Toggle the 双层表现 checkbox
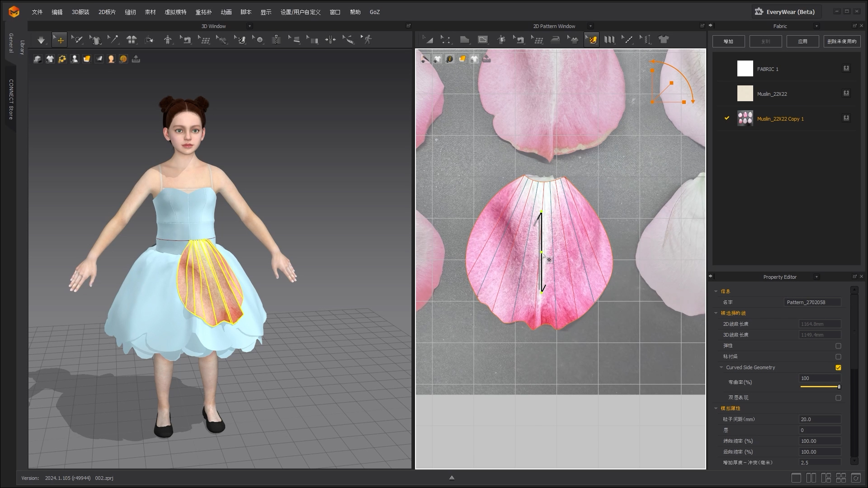This screenshot has height=488, width=868. [839, 398]
